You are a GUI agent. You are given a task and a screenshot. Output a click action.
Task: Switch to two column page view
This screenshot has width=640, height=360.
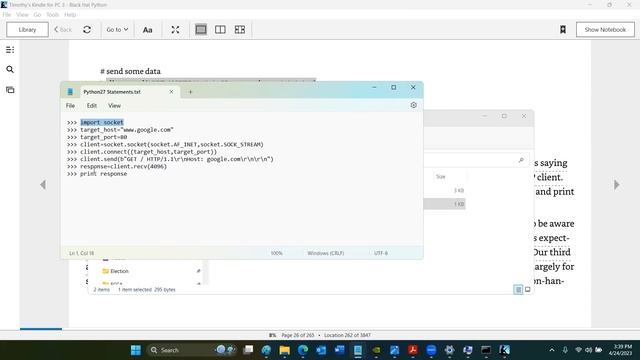point(220,29)
